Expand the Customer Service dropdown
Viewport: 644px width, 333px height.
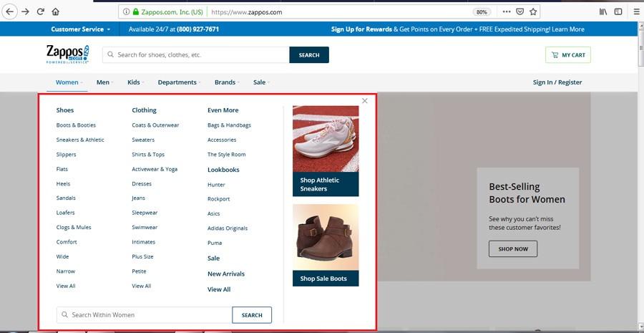click(x=81, y=29)
